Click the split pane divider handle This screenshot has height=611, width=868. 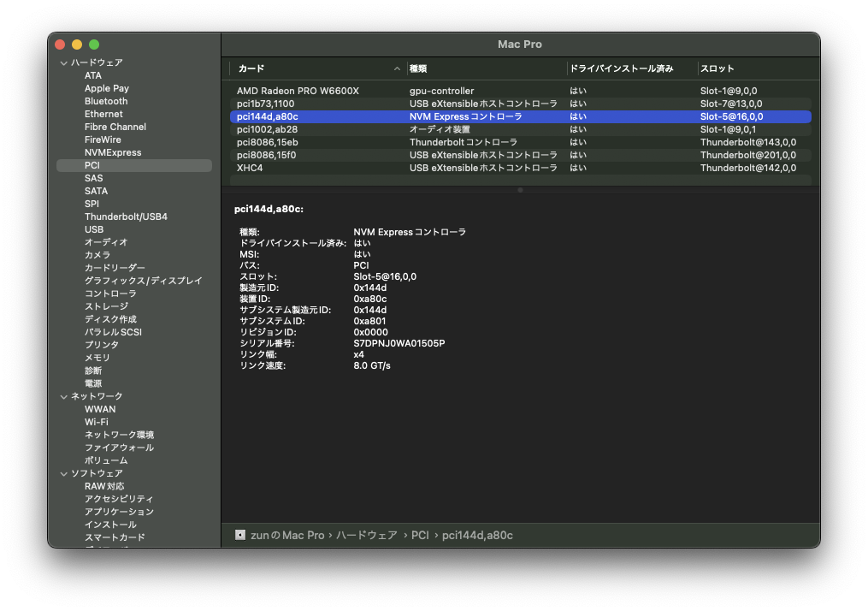[x=520, y=190]
